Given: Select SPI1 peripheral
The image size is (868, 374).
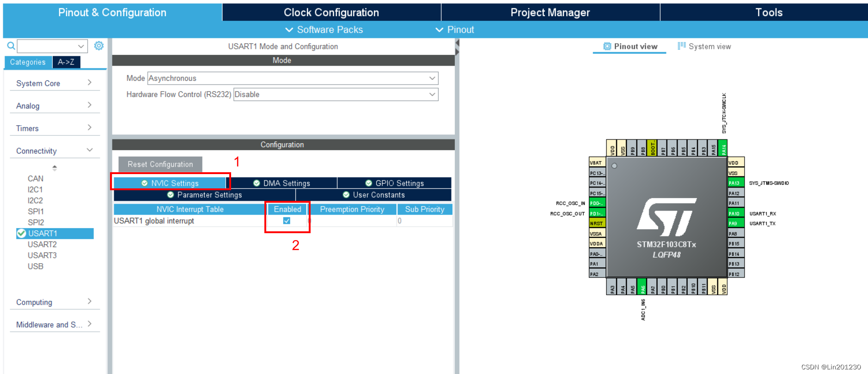Looking at the screenshot, I should [36, 211].
